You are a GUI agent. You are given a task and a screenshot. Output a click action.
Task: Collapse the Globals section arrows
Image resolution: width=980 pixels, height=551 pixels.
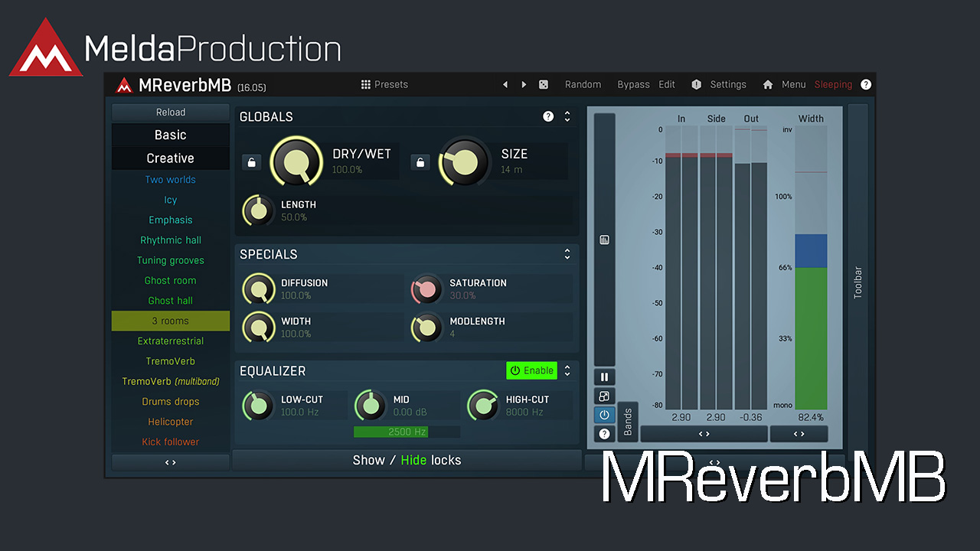click(x=567, y=116)
